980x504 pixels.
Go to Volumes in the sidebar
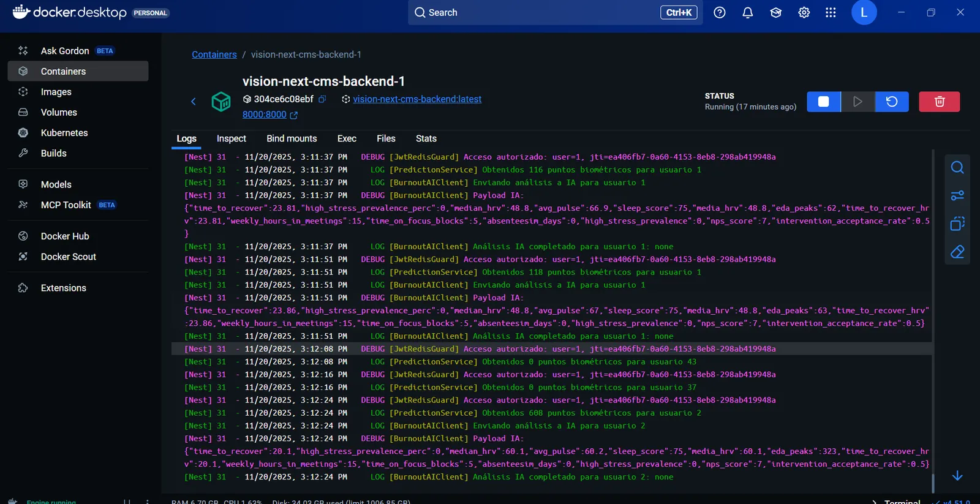pos(78,112)
